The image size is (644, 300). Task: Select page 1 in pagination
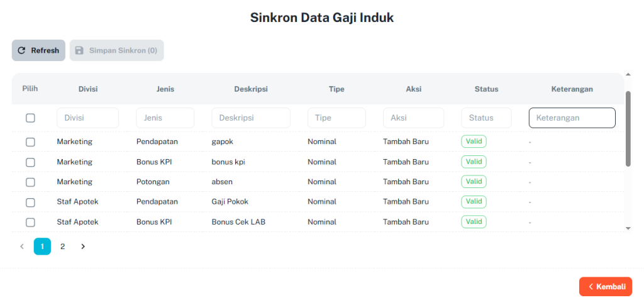42,247
